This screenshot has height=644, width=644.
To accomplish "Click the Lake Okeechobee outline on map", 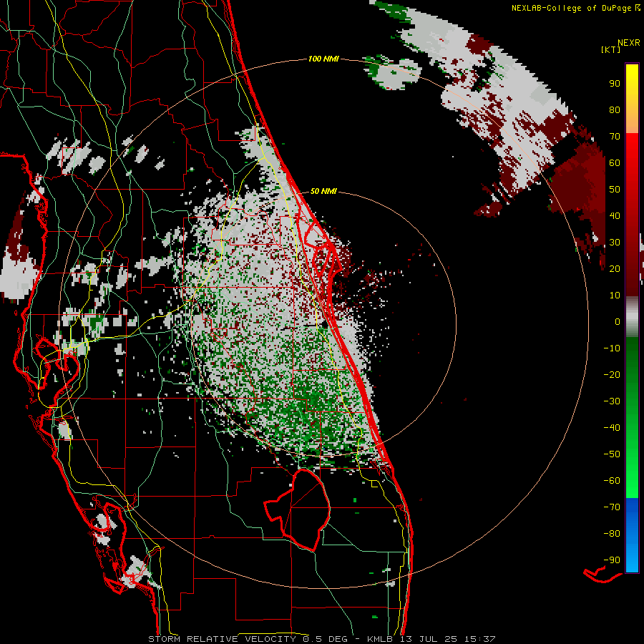I will point(298,509).
